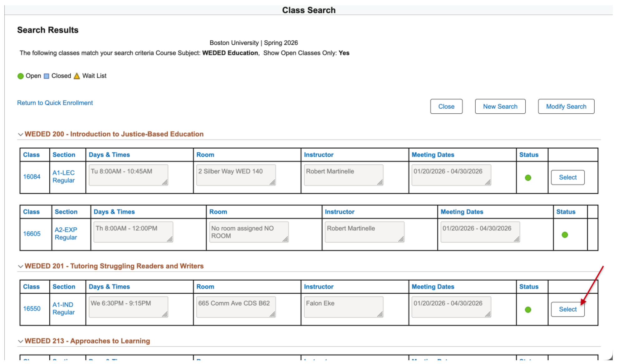Open class number 16605 link
The height and width of the screenshot is (364, 618).
pos(32,234)
